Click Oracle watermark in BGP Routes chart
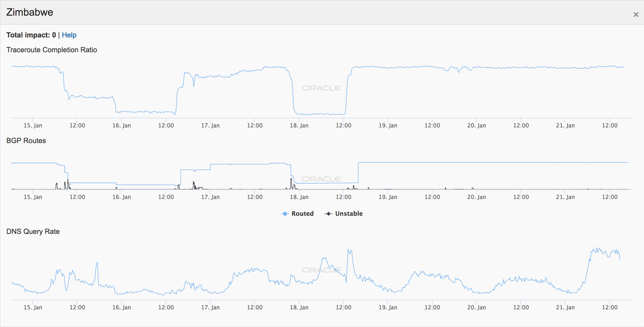This screenshot has height=327, width=644. [x=322, y=179]
